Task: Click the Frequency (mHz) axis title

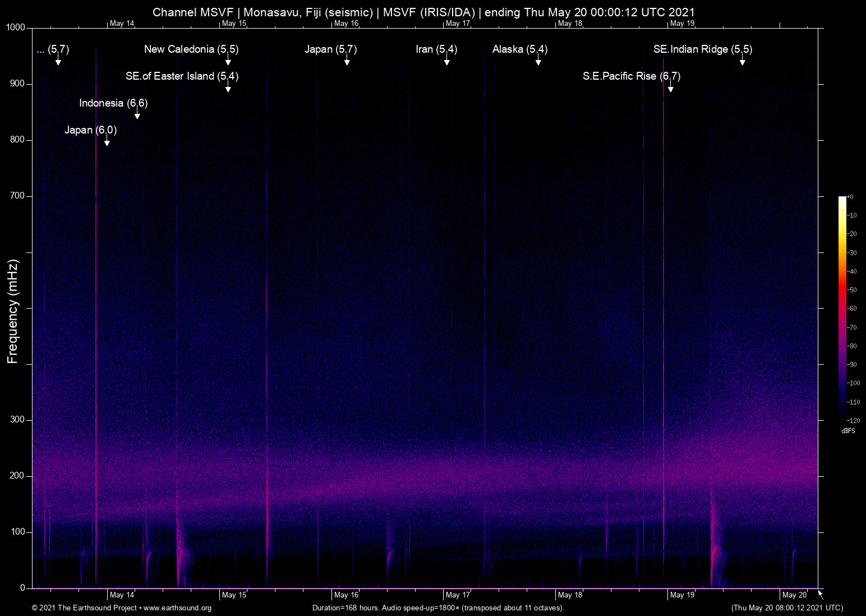Action: click(13, 311)
